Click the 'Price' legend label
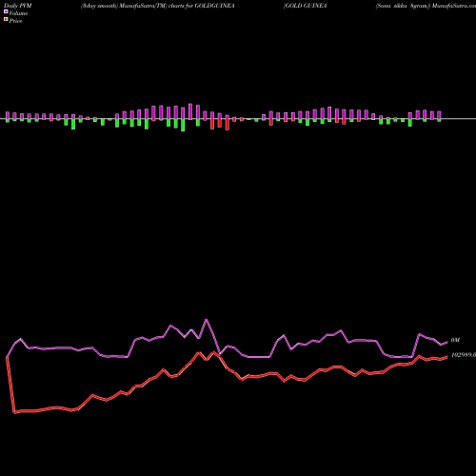 [x=15, y=21]
